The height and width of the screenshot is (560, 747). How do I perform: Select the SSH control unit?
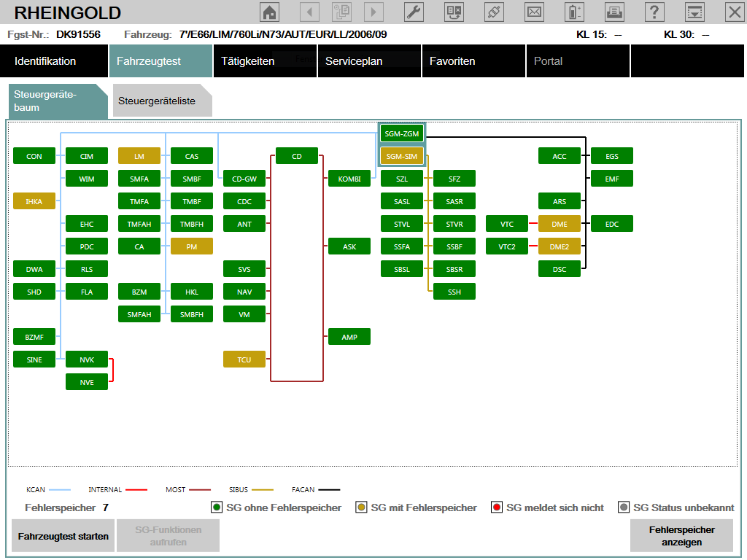454,292
